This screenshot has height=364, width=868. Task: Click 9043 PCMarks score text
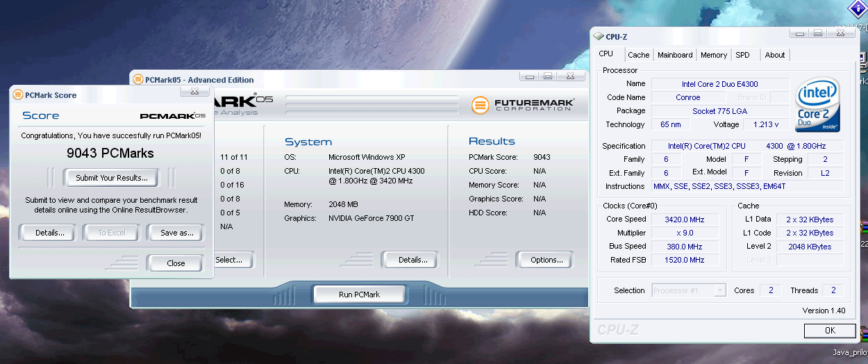coord(110,153)
